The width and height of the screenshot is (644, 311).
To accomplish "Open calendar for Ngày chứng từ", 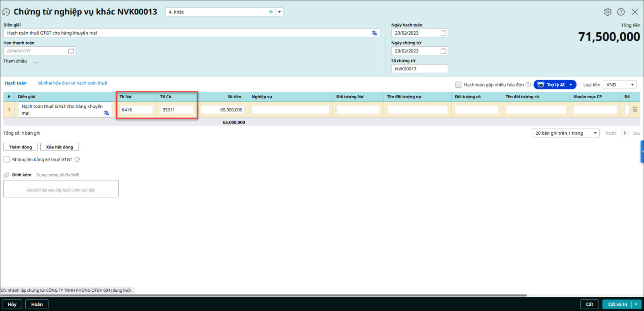I will [x=443, y=51].
